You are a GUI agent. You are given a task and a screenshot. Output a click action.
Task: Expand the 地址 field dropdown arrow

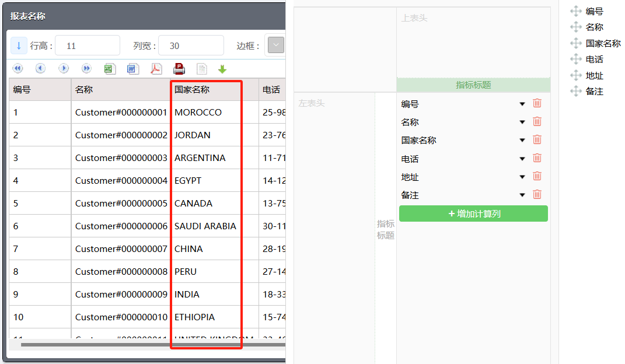pyautogui.click(x=522, y=177)
